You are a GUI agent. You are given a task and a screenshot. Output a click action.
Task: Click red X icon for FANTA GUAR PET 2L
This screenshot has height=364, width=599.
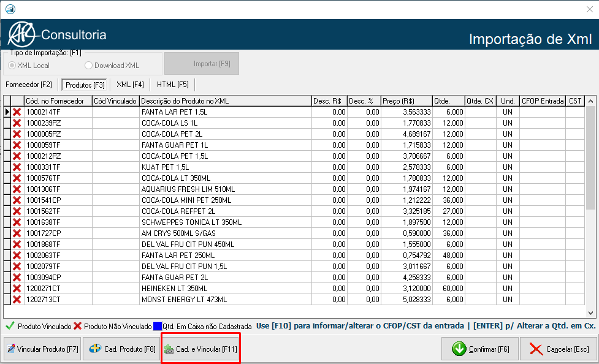point(17,278)
